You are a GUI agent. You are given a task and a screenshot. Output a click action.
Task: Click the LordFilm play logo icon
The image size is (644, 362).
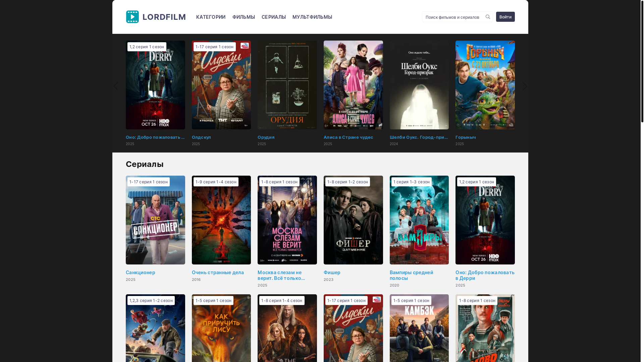(132, 17)
